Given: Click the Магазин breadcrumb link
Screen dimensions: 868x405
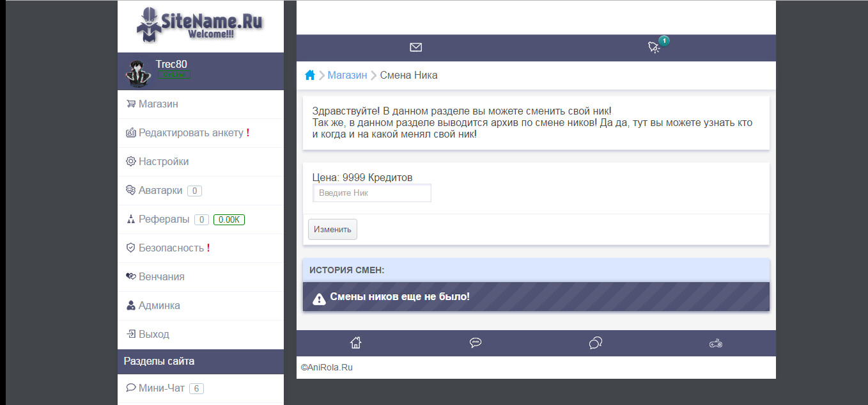Looking at the screenshot, I should point(347,75).
